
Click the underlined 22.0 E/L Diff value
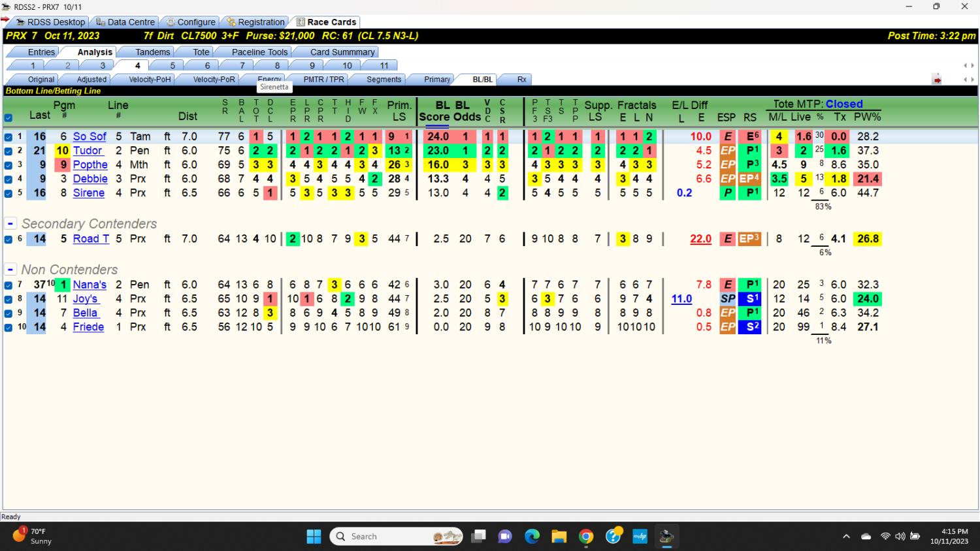pyautogui.click(x=700, y=239)
